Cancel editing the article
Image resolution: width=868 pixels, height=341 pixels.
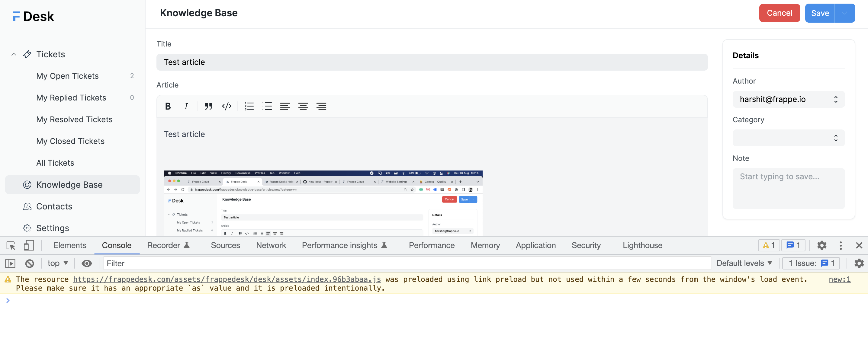(780, 13)
